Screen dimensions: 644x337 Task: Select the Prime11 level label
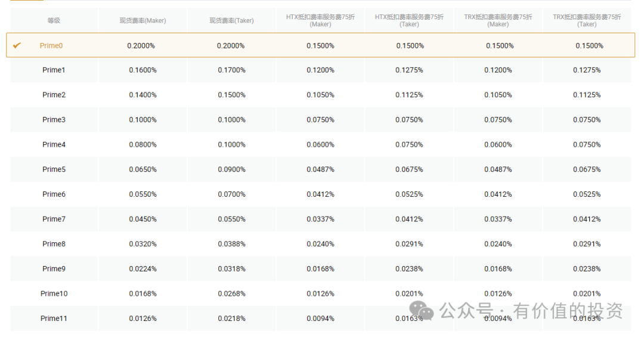[54, 319]
